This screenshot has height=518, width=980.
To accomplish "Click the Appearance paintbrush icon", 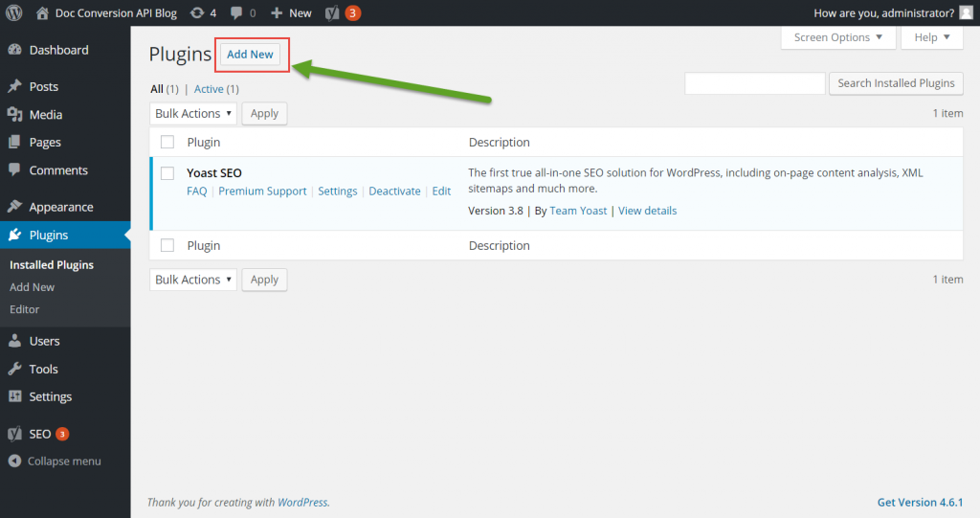I will 15,207.
